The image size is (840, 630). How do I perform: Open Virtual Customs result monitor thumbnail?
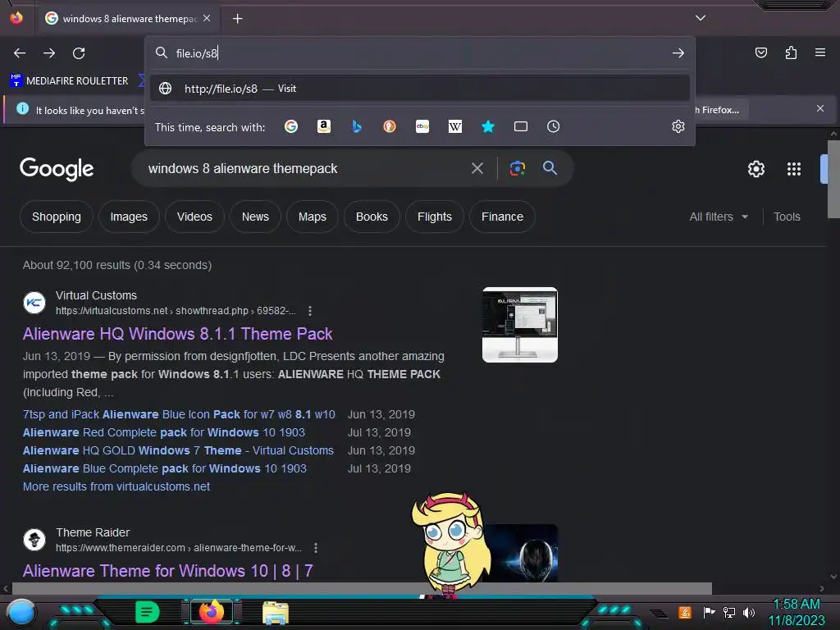click(519, 325)
